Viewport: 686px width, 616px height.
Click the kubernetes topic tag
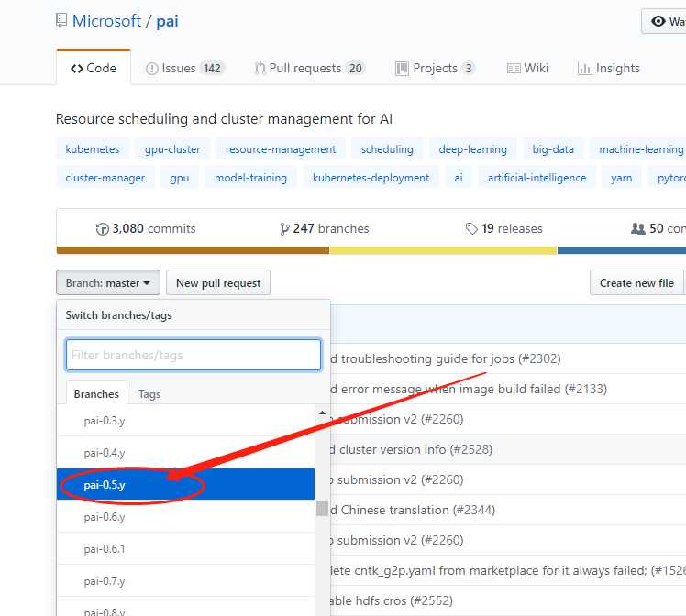93,149
